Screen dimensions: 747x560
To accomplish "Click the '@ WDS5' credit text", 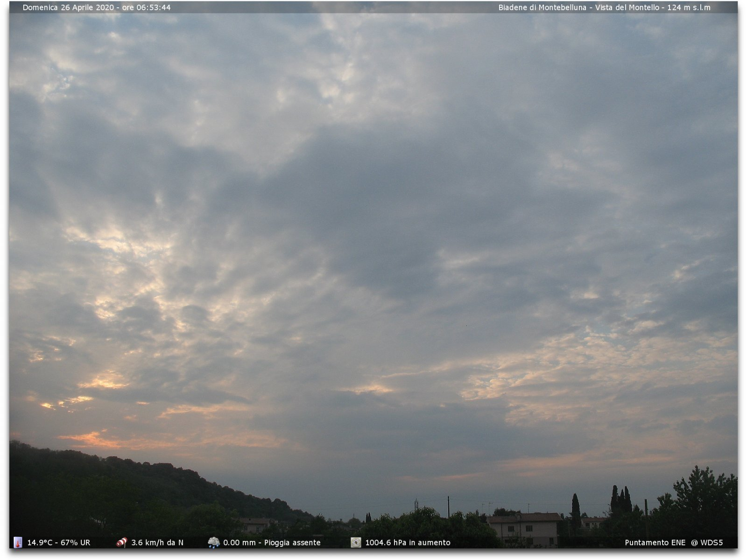I will [707, 543].
